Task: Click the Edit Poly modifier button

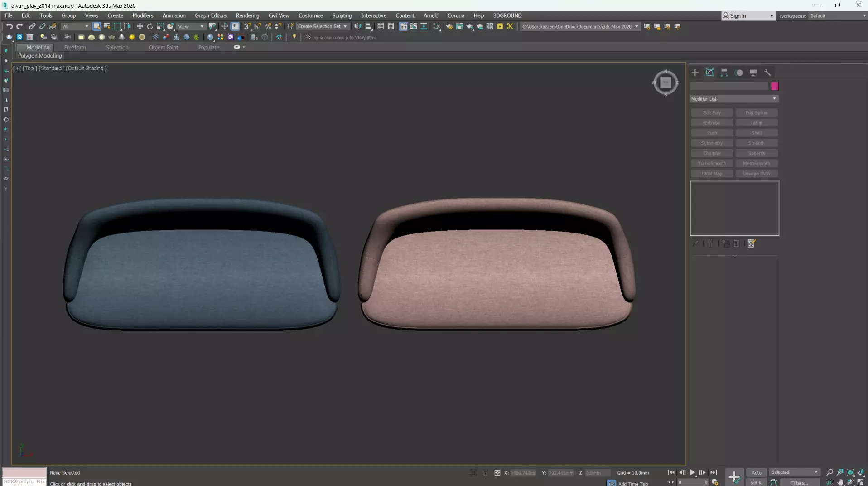Action: (x=712, y=112)
